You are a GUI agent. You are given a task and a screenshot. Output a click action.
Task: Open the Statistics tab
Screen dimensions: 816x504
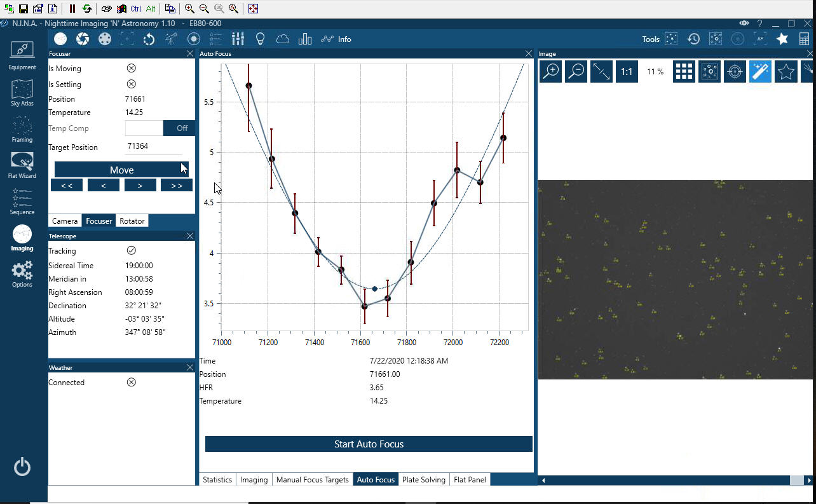(217, 480)
